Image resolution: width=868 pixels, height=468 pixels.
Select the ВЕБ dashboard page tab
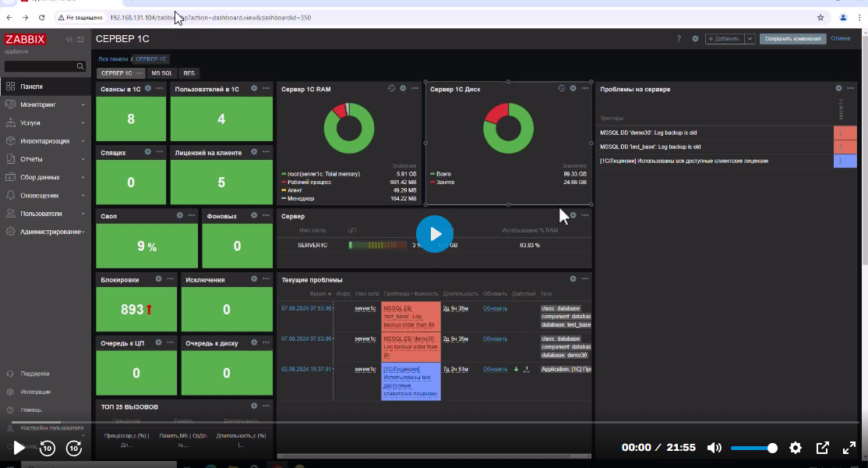click(x=189, y=73)
